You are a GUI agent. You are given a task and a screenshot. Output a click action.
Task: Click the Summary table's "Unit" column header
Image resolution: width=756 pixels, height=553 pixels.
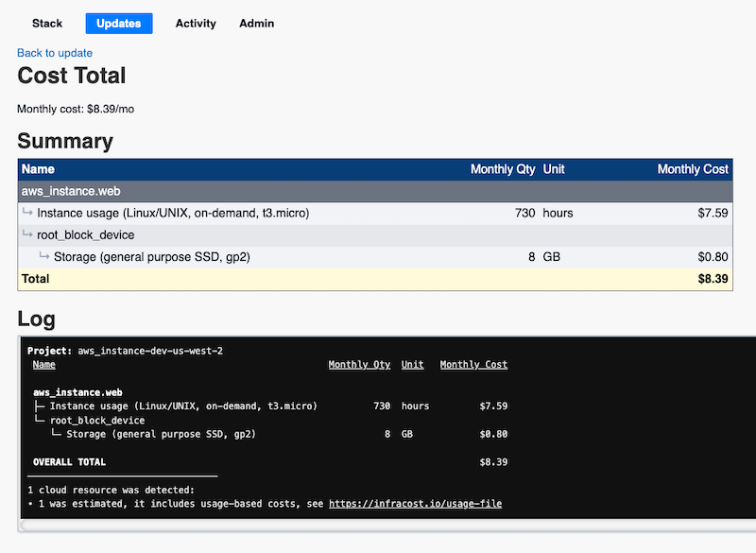(554, 169)
